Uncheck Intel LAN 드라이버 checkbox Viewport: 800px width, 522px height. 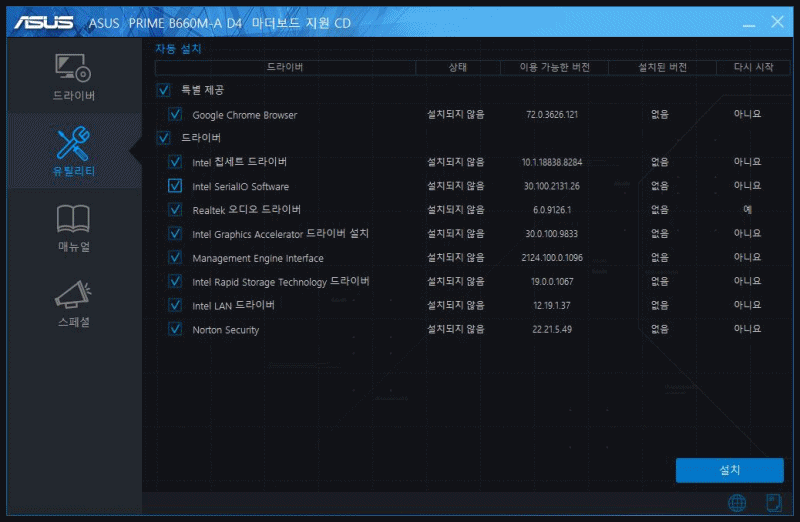pos(175,305)
